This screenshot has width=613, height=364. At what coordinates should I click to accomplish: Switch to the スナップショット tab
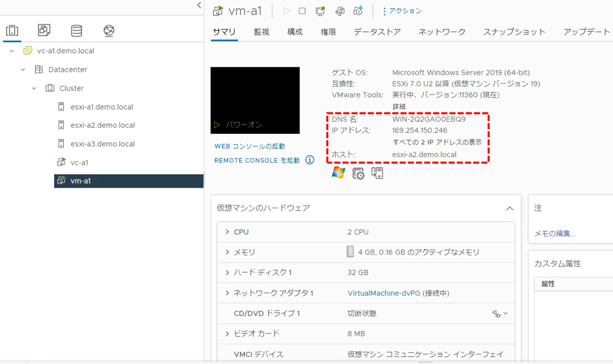click(514, 32)
